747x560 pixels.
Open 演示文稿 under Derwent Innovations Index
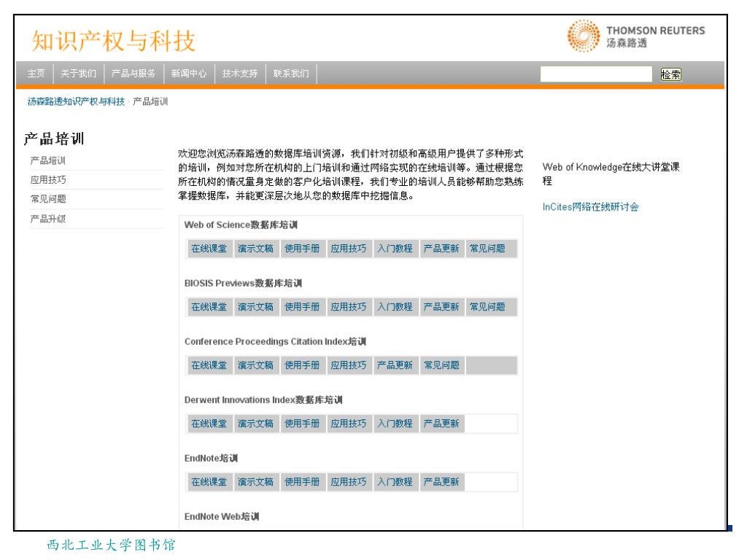256,424
